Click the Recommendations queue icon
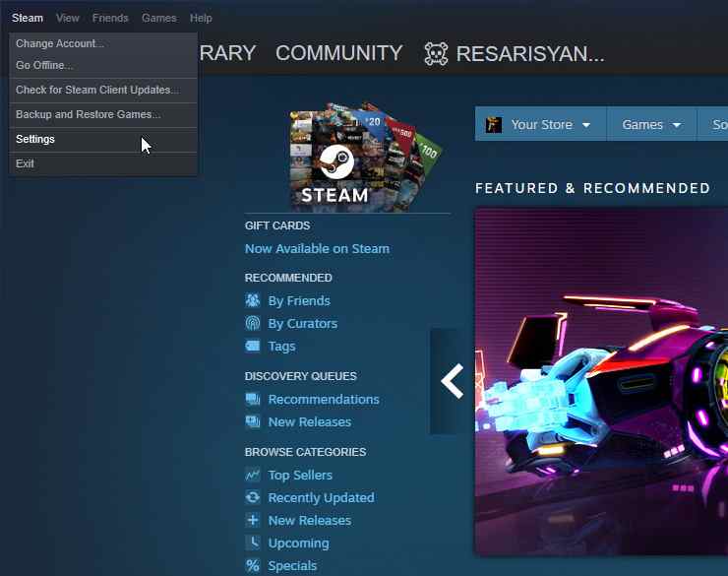The image size is (728, 576). coord(253,400)
